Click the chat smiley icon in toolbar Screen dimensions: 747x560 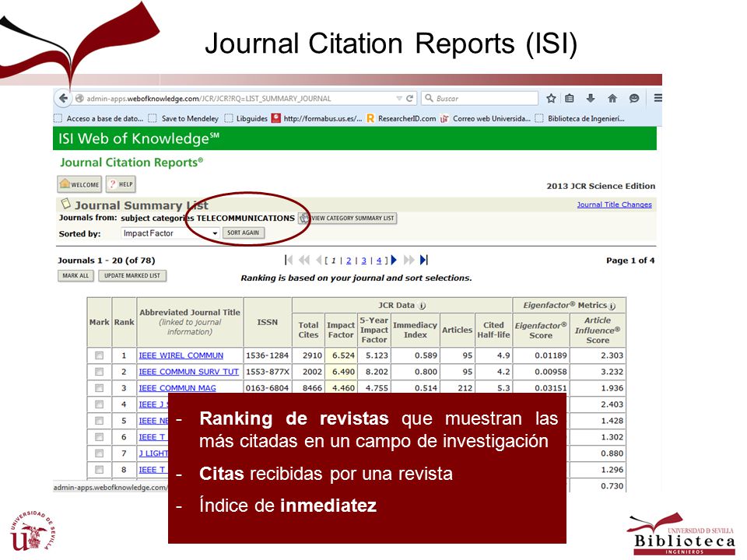[634, 99]
